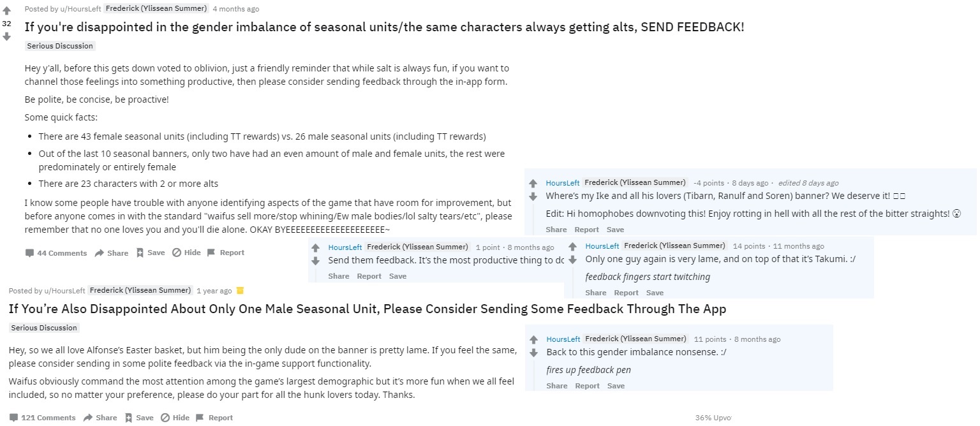Open the Easter banner feedback post title

pos(367,309)
